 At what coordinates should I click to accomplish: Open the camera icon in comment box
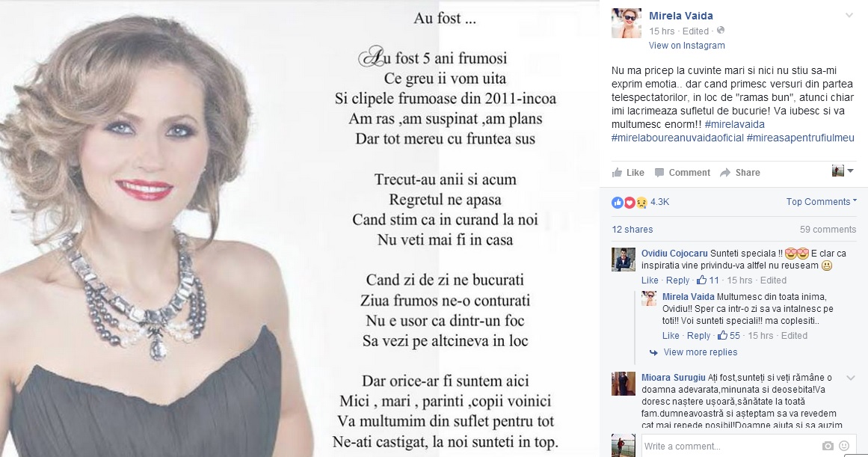[x=828, y=446]
